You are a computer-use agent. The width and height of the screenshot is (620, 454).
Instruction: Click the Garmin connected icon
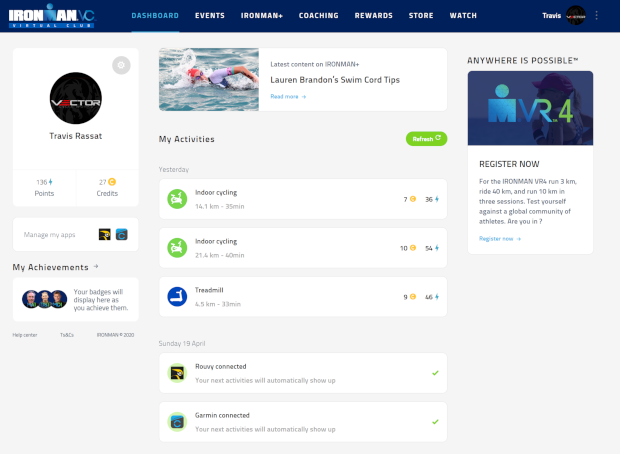(176, 421)
